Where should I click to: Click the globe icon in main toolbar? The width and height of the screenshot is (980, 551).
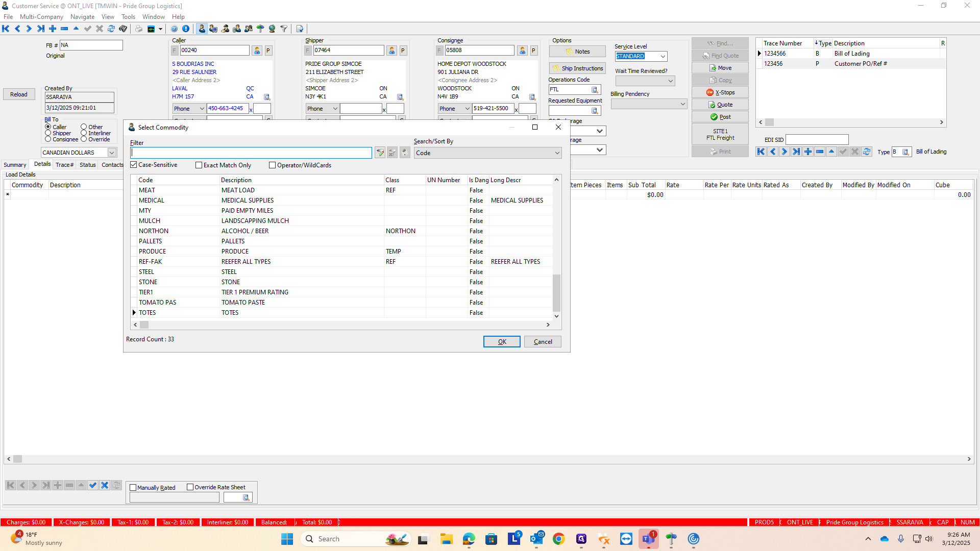(272, 29)
